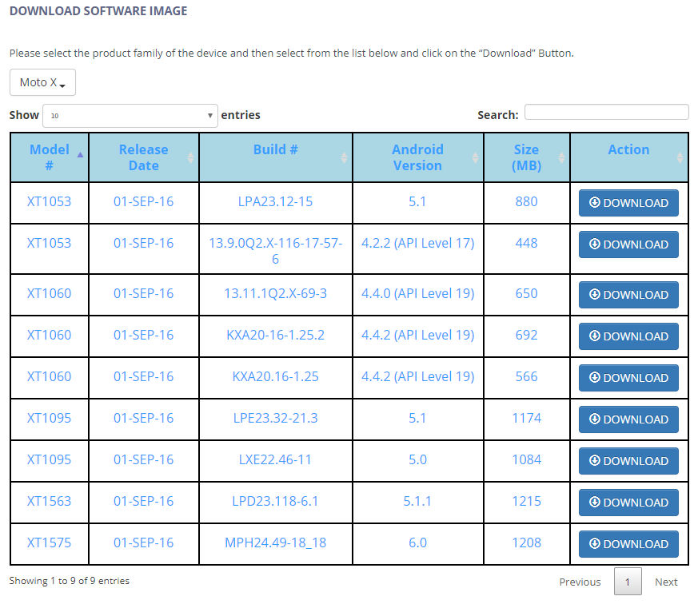
Task: Open the Moto X product family dropdown
Action: pyautogui.click(x=42, y=82)
